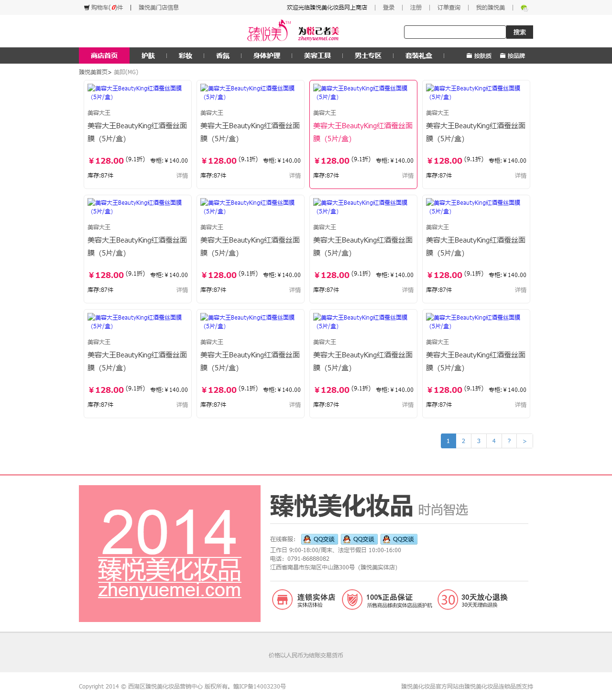Open the 护肤 menu item
Viewport: 612px width, 700px height.
[148, 56]
